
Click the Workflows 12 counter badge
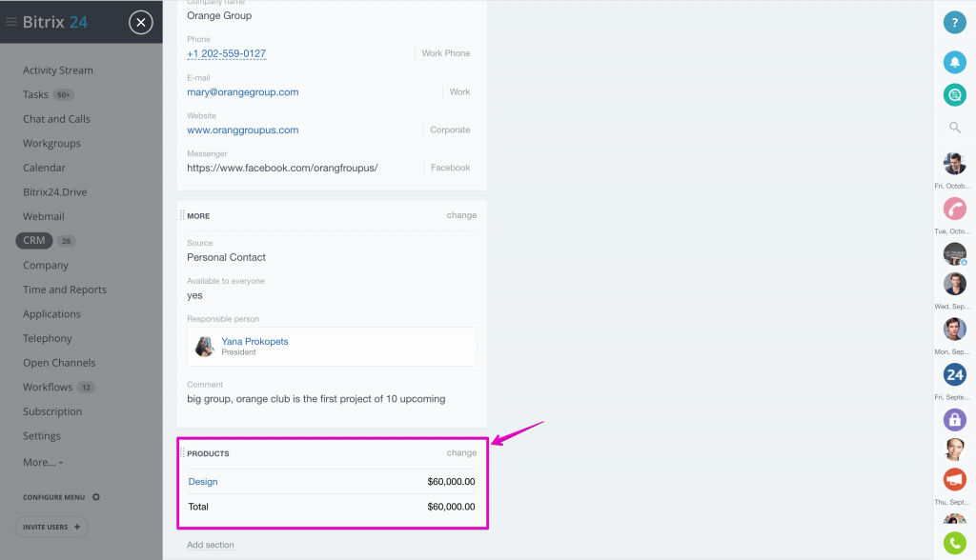tap(86, 388)
